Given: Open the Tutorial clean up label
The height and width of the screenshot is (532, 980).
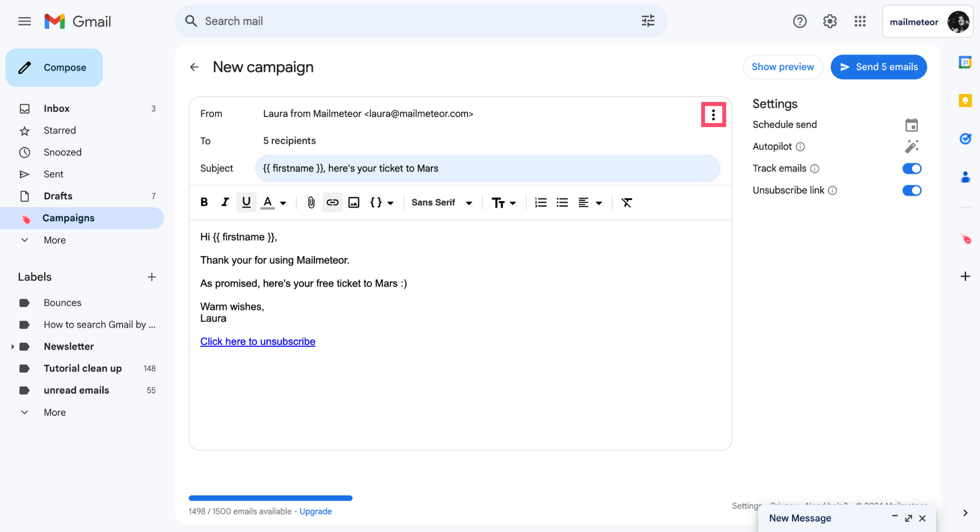Looking at the screenshot, I should click(x=83, y=368).
